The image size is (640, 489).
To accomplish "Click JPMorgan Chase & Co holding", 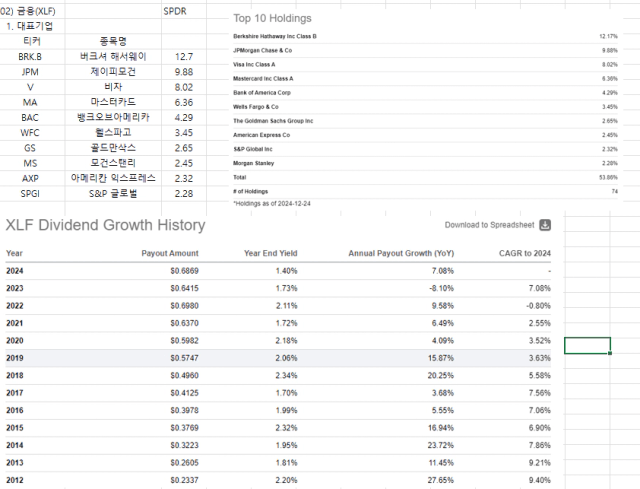I will click(x=262, y=51).
